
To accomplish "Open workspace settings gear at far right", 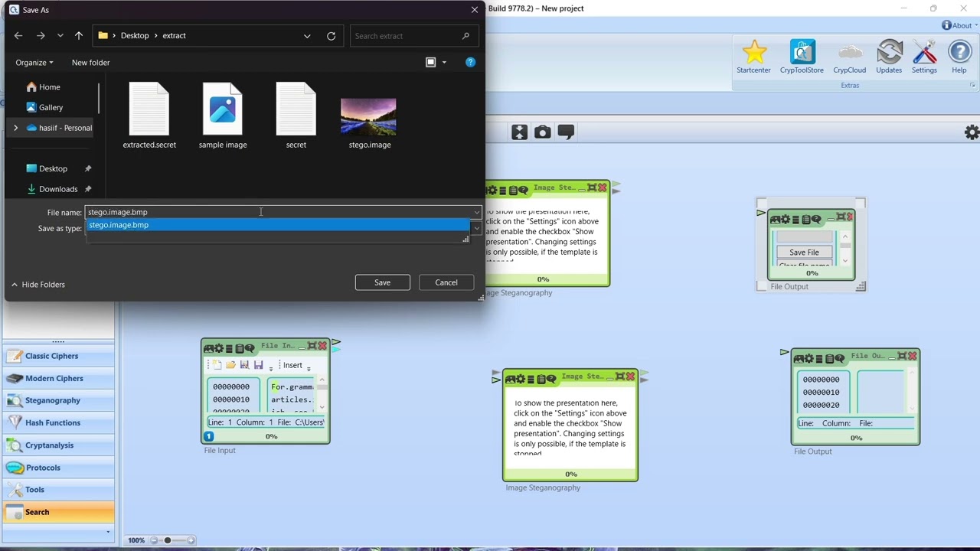I will tap(972, 132).
